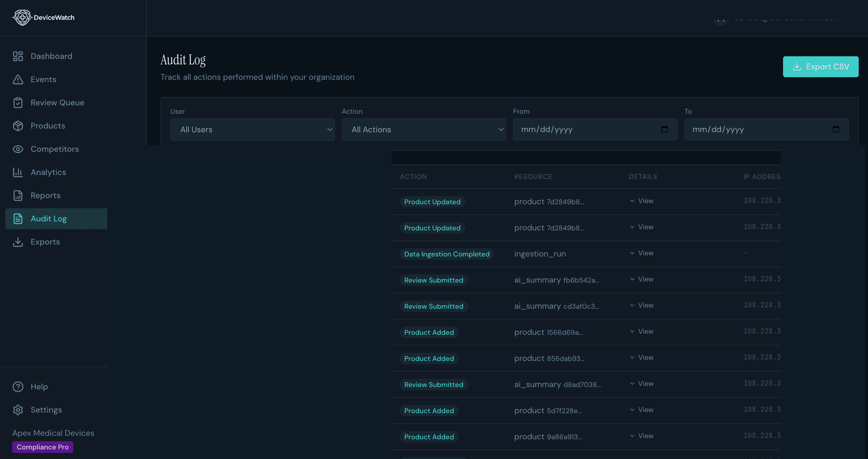The height and width of the screenshot is (459, 868).
Task: Click the To date input field
Action: (x=741, y=129)
